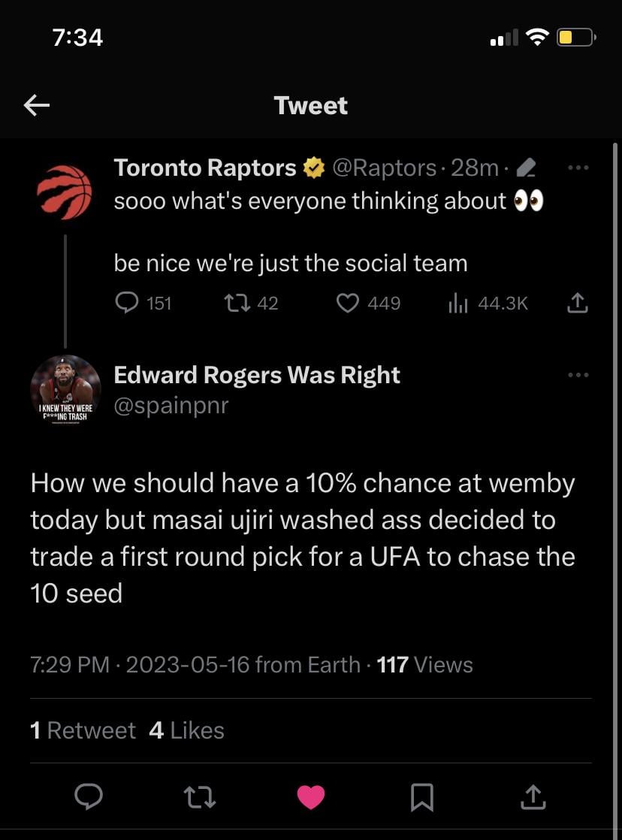Like the Raptors tweet with 449 likes
The width and height of the screenshot is (622, 840).
(x=346, y=303)
